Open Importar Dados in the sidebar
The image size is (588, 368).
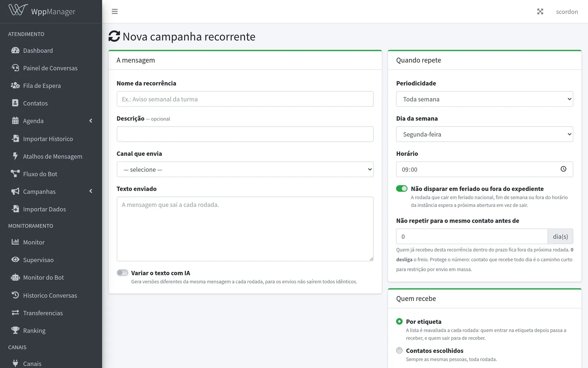51,209
